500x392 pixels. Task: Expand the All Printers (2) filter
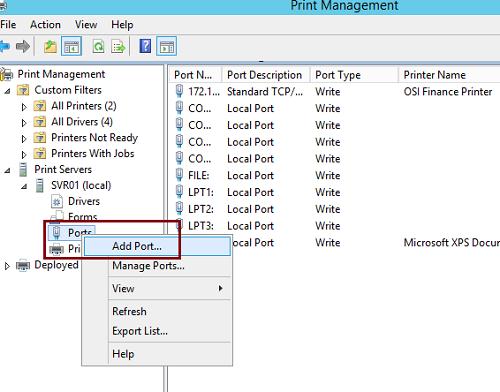tap(24, 107)
